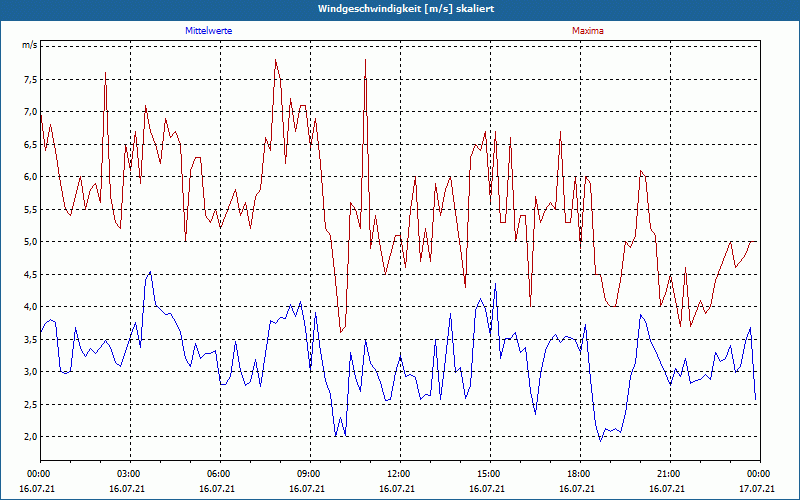800x500 pixels.
Task: Click the "m/s" unit label on y-axis
Action: tap(29, 45)
